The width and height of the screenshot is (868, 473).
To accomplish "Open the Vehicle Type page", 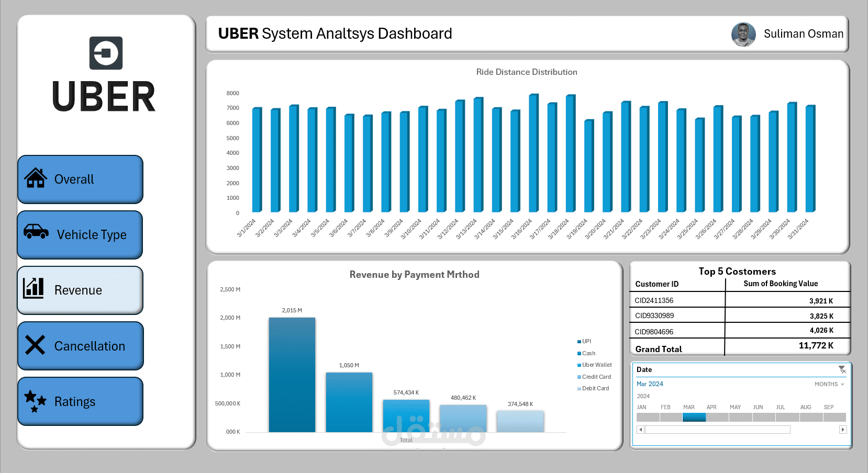I will 80,235.
